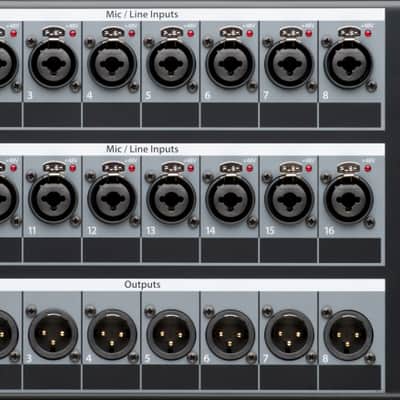Click the channel number 15 label

269,230
